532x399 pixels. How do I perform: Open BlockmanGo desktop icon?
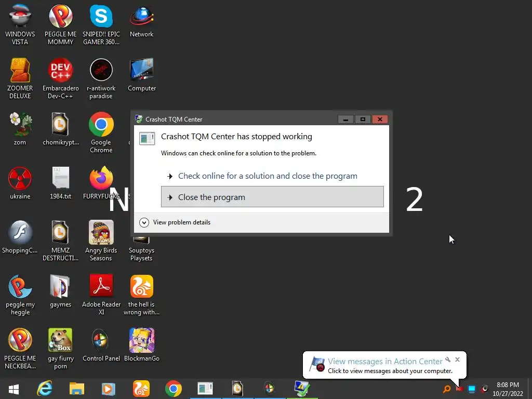(x=141, y=345)
